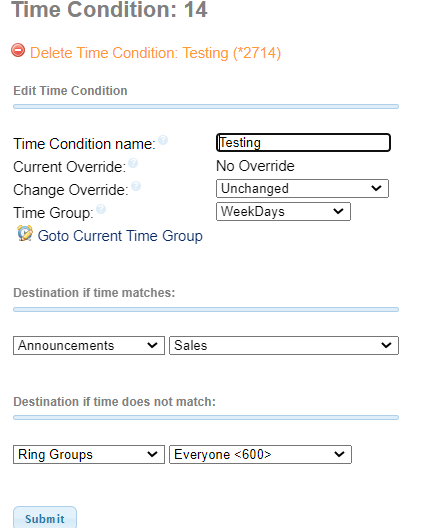
Task: Follow the Goto Current Time Group link
Action: pyautogui.click(x=120, y=236)
